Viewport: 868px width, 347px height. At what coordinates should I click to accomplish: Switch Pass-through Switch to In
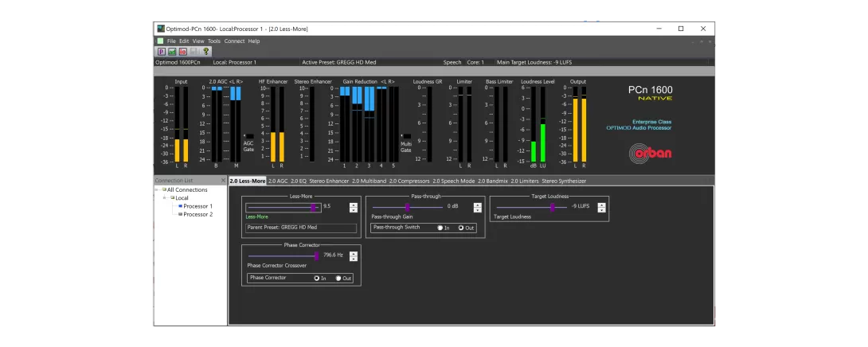point(440,228)
